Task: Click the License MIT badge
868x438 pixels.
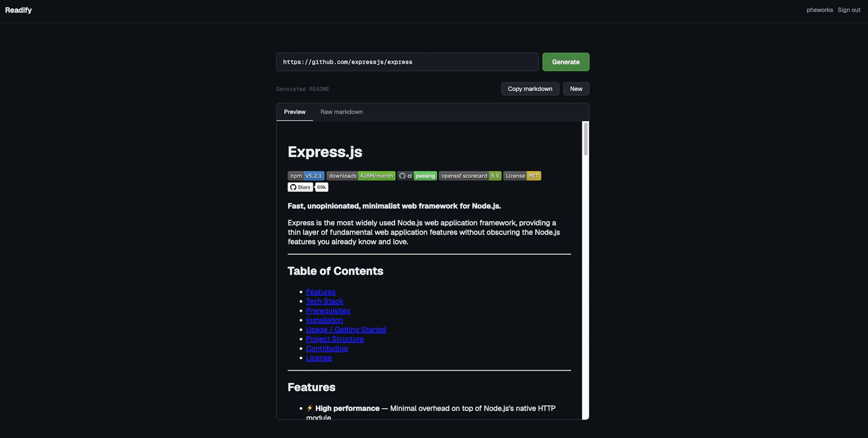Action: click(x=522, y=176)
